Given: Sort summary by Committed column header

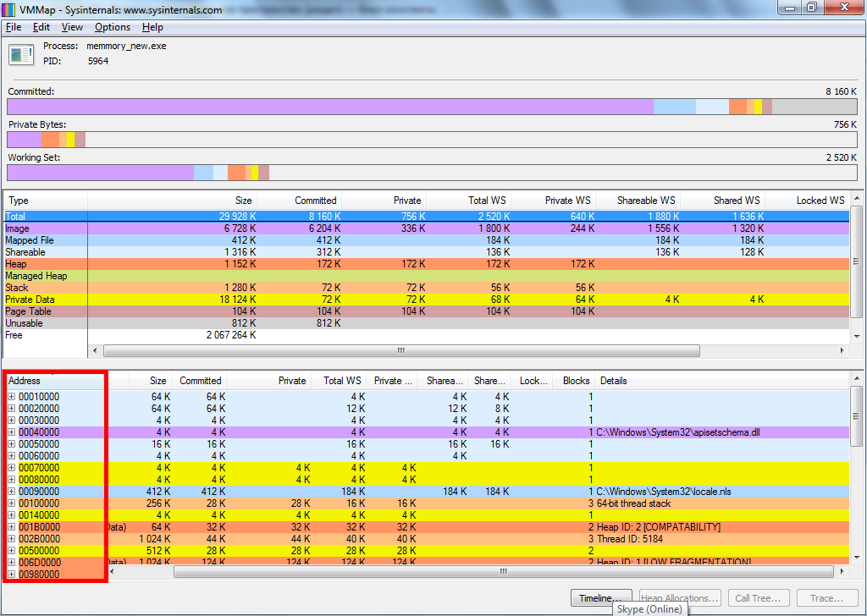Looking at the screenshot, I should [x=299, y=201].
